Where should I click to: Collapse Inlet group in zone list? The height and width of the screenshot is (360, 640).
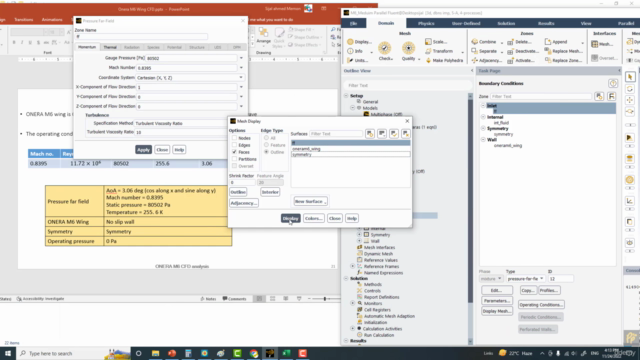(483, 106)
